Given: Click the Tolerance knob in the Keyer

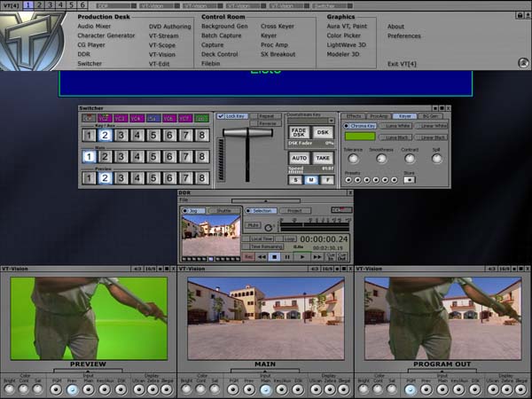Looking at the screenshot, I should pos(353,159).
